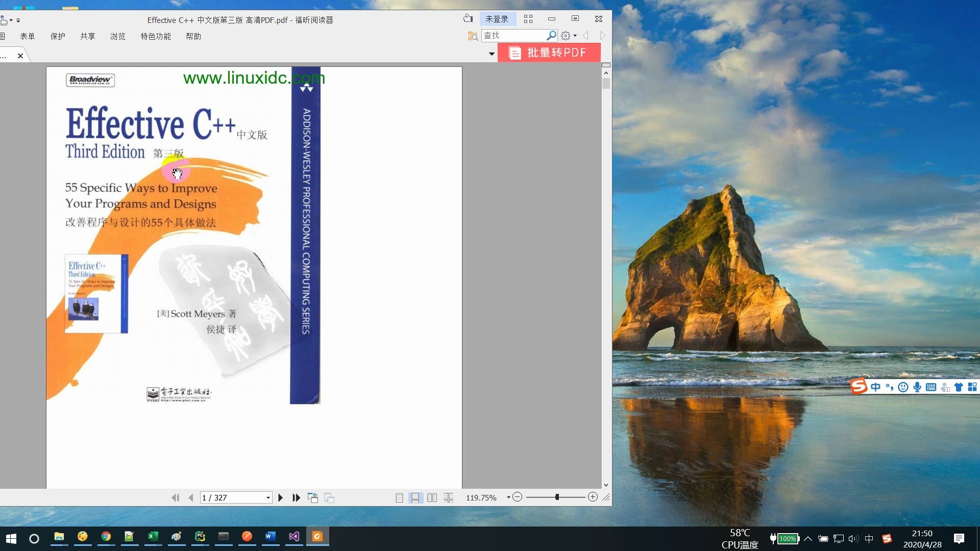Open the 共享 menu

(88, 36)
